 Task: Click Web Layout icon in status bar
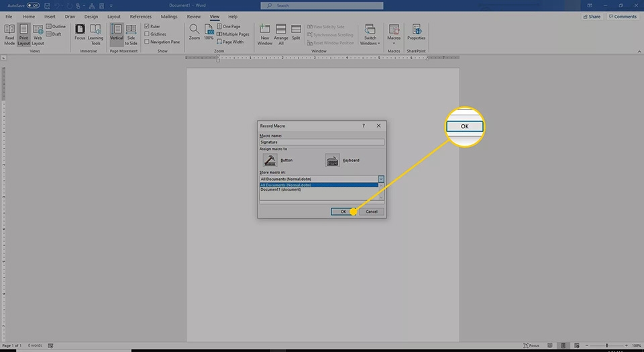(x=577, y=345)
